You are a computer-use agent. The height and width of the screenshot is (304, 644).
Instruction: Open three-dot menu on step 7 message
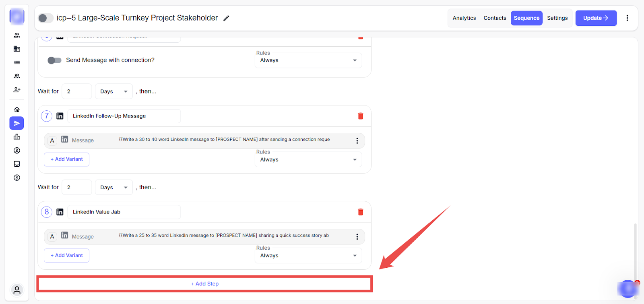(357, 141)
